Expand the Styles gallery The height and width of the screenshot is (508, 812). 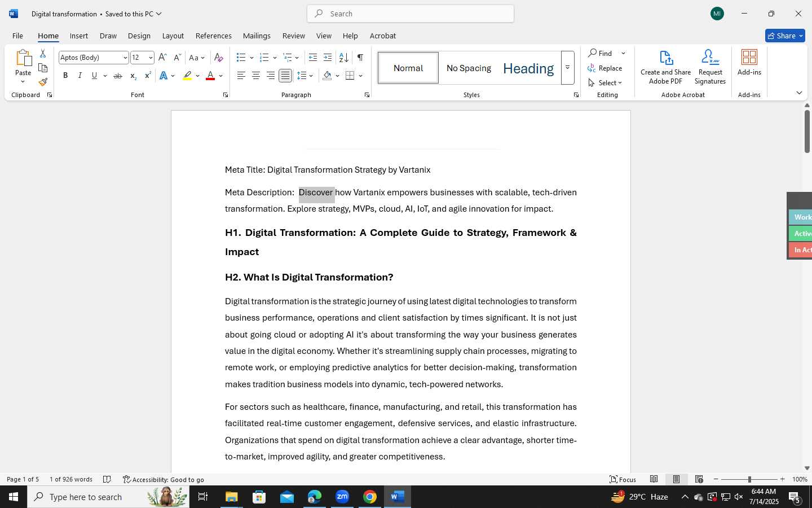pyautogui.click(x=568, y=68)
